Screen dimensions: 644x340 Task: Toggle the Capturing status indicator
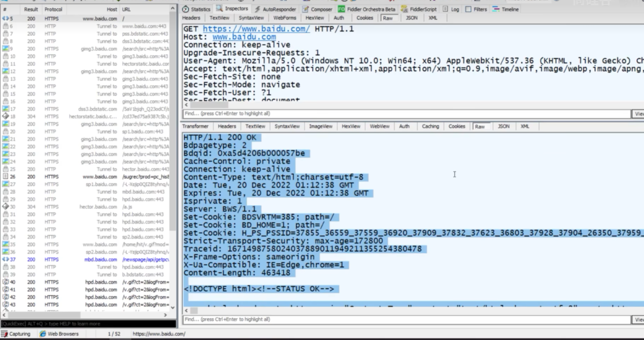click(16, 334)
